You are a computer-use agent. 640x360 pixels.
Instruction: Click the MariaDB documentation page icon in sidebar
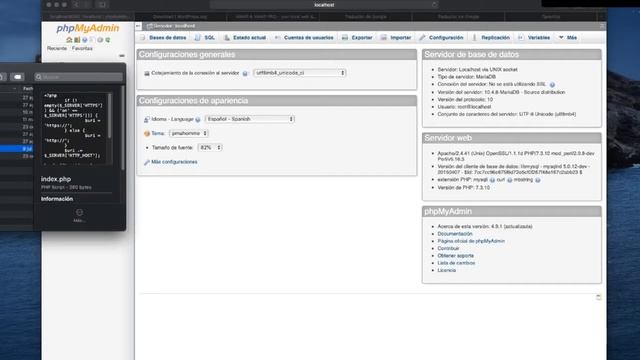click(x=92, y=40)
